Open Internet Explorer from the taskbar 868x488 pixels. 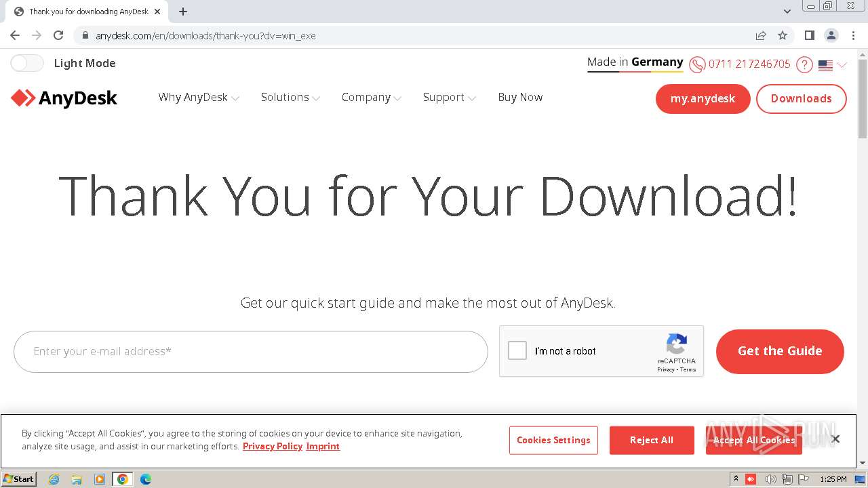point(54,479)
